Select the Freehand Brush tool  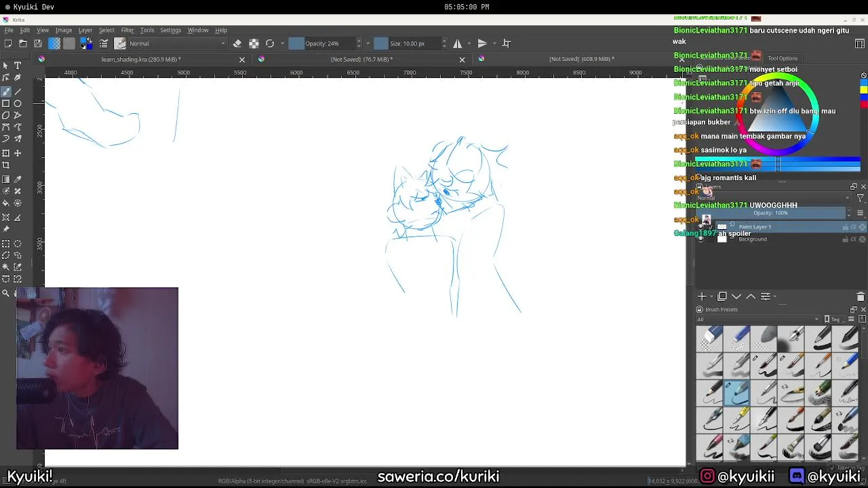(x=6, y=91)
